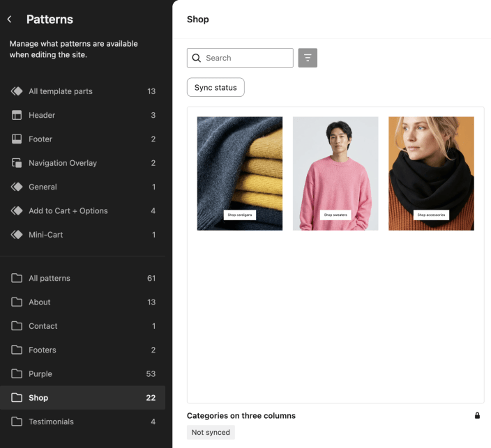The image size is (491, 448).
Task: Open the Sync status filter
Action: click(216, 87)
